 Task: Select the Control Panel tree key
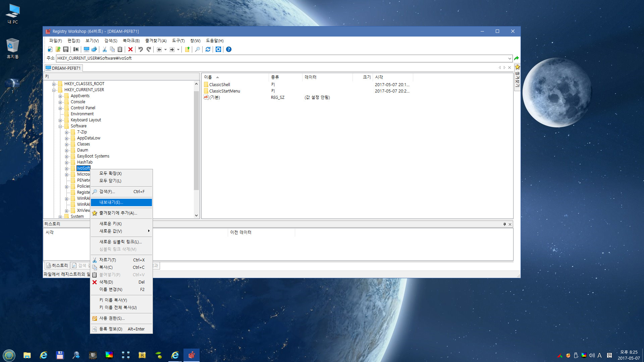[x=83, y=108]
